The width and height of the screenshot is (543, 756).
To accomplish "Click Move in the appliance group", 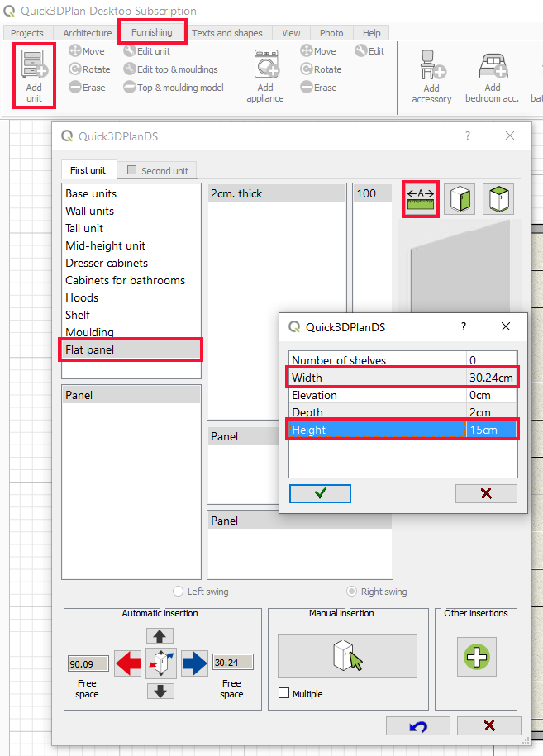I will [x=318, y=51].
